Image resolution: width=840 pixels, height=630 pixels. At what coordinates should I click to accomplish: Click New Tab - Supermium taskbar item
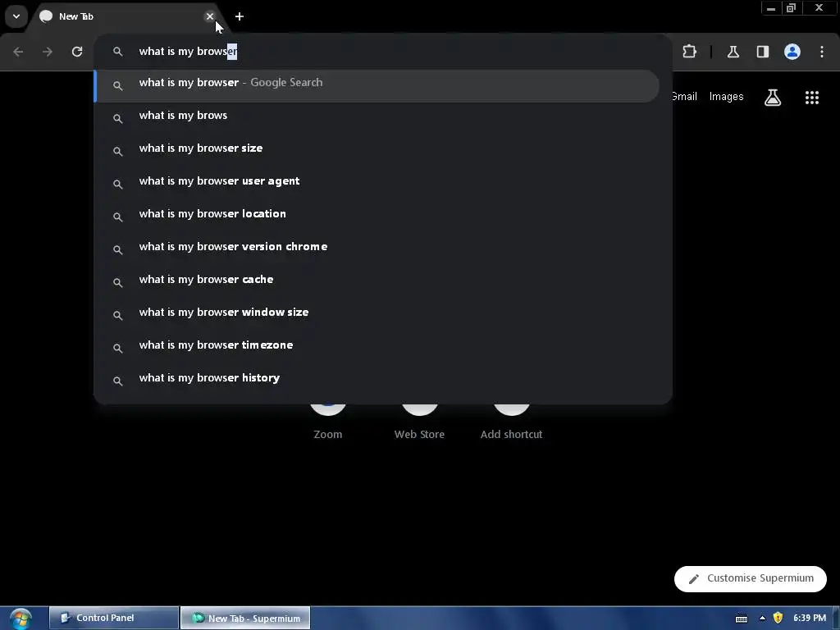click(x=245, y=618)
